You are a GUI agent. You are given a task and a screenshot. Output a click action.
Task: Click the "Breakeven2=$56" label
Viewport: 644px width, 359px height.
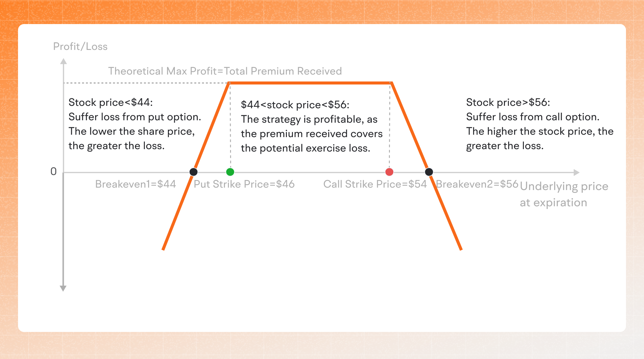pyautogui.click(x=477, y=184)
